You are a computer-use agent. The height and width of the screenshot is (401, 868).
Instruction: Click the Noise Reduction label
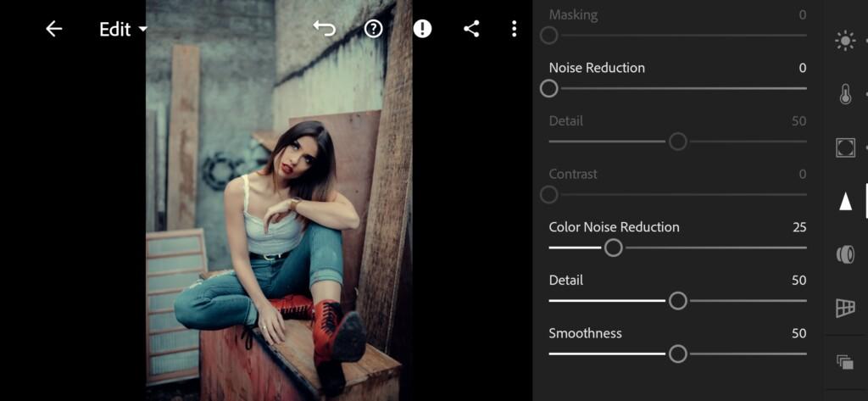tap(597, 68)
